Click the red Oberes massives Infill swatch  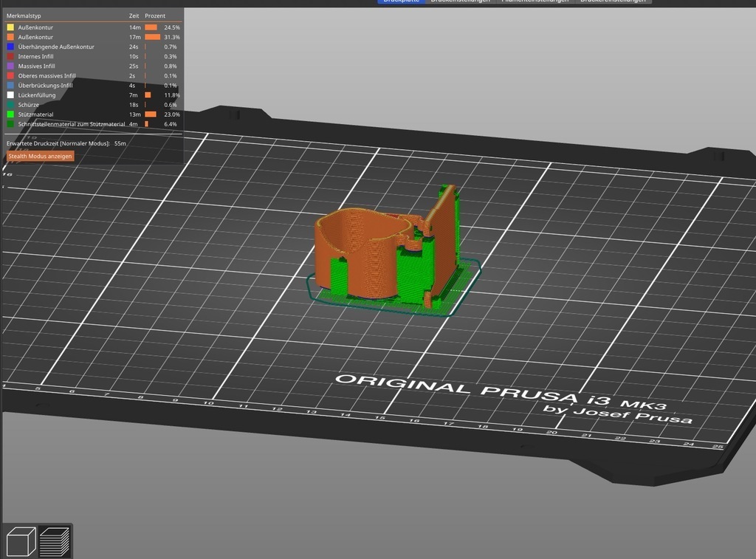tap(10, 76)
